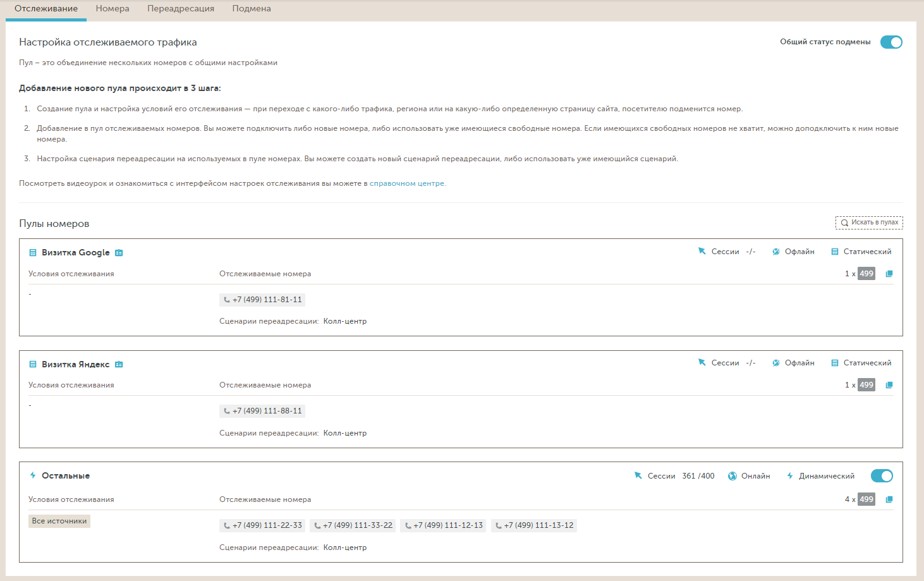
Task: Click Колл-центр scenario in Визитка Яндекс
Action: pyautogui.click(x=345, y=433)
